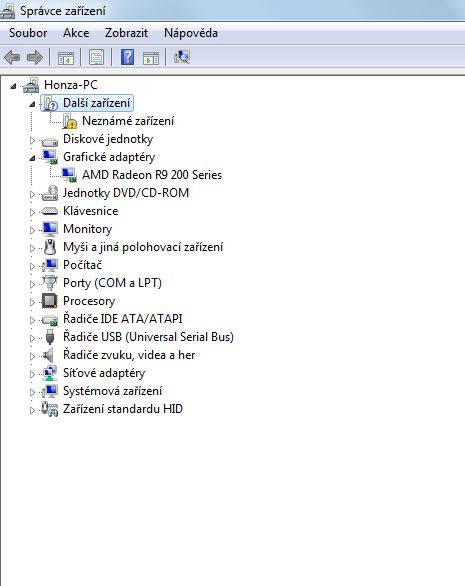Click the AMD Radeon R9 adapter icon
Viewport: 465px width, 586px height.
click(x=70, y=175)
